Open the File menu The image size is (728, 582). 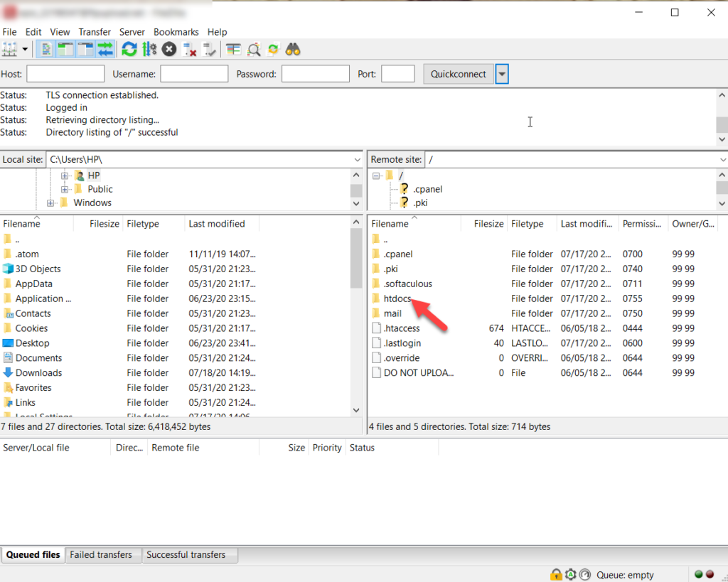coord(9,32)
